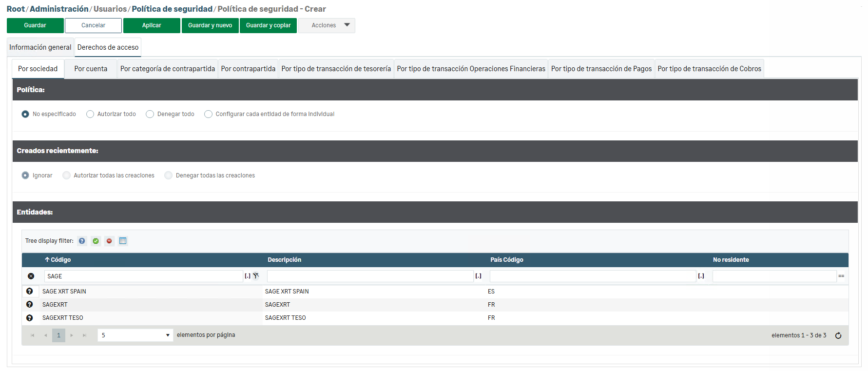
Task: Select the 'Autorizar todo' policy option
Action: [x=90, y=114]
